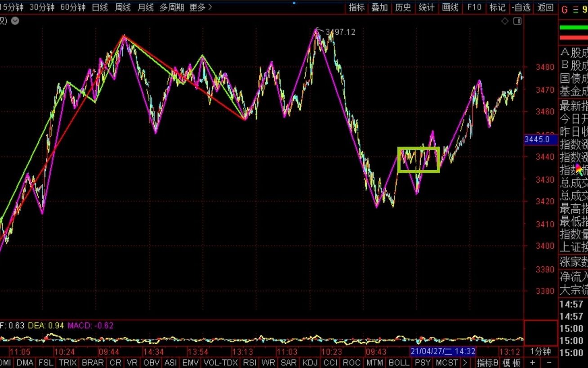
Task: Select the ROC indicator tab
Action: [x=352, y=363]
